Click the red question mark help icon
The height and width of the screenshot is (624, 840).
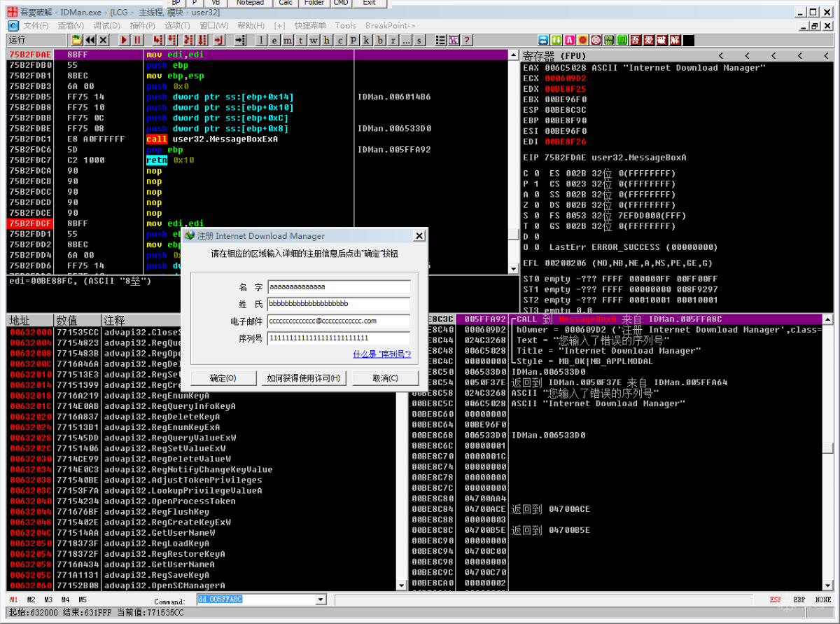(x=466, y=40)
